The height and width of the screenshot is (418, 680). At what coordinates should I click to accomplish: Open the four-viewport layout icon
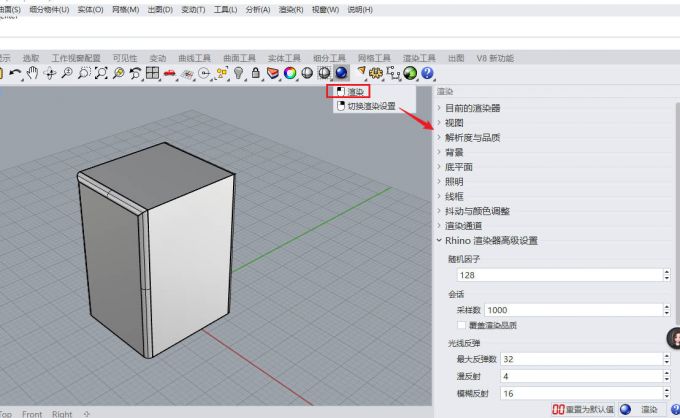152,73
